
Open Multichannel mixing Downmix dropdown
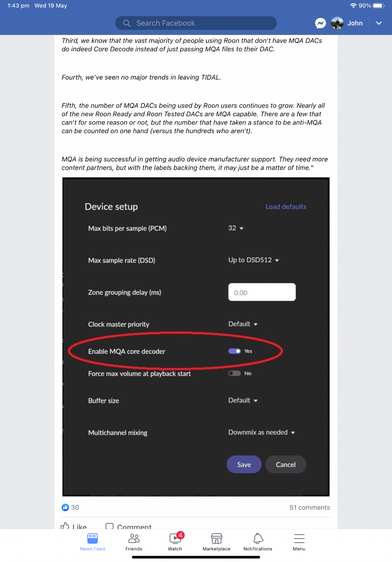(261, 432)
